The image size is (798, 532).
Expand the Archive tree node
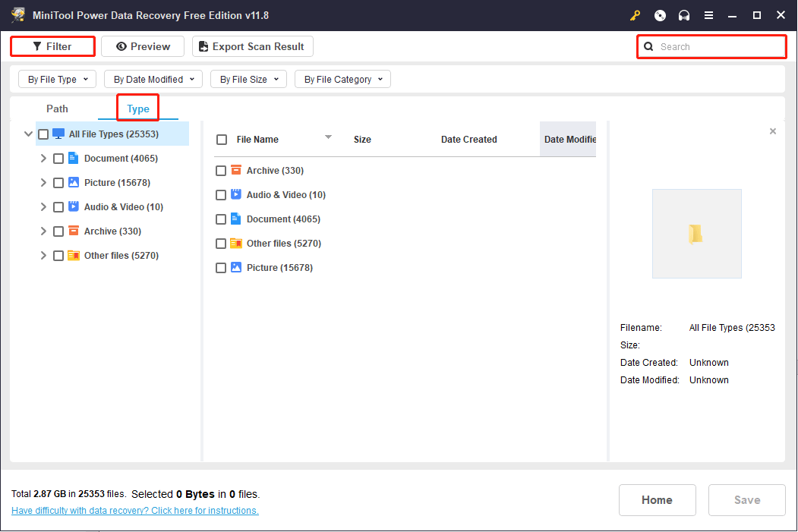[43, 231]
